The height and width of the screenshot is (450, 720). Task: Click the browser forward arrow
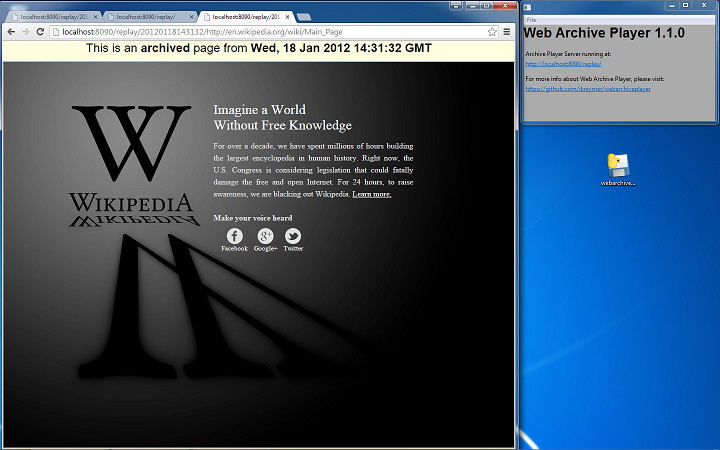(x=25, y=32)
